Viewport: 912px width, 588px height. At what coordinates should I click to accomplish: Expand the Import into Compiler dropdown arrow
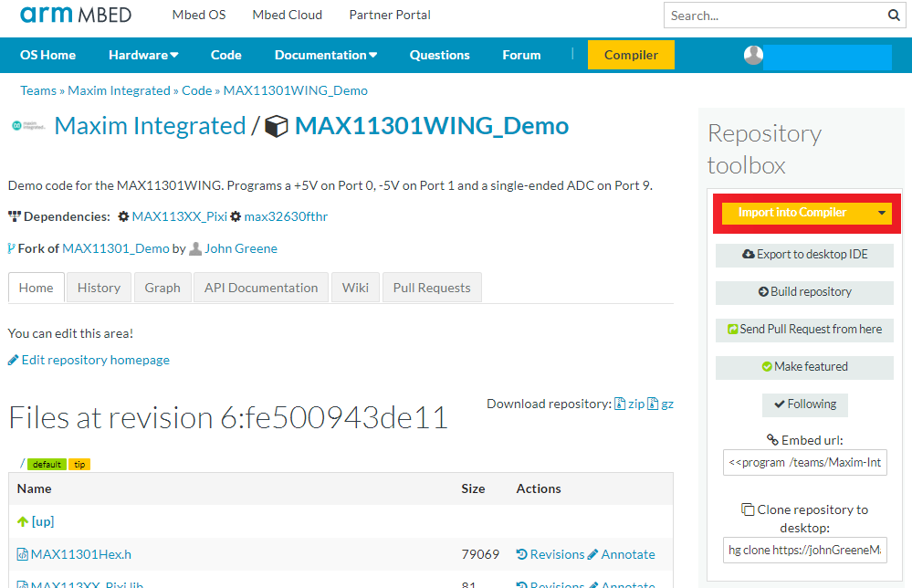click(x=882, y=213)
